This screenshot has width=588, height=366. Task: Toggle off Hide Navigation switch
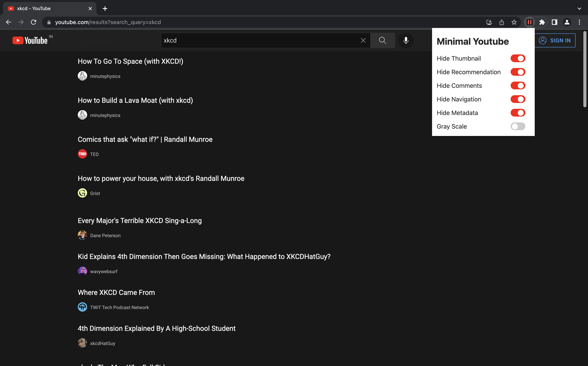518,99
